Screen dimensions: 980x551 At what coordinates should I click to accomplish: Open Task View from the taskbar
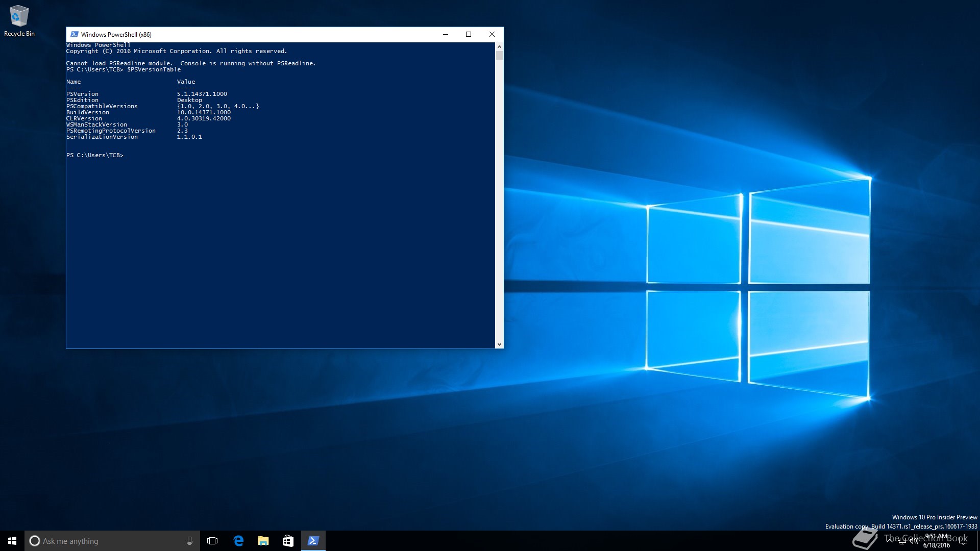[x=212, y=541]
